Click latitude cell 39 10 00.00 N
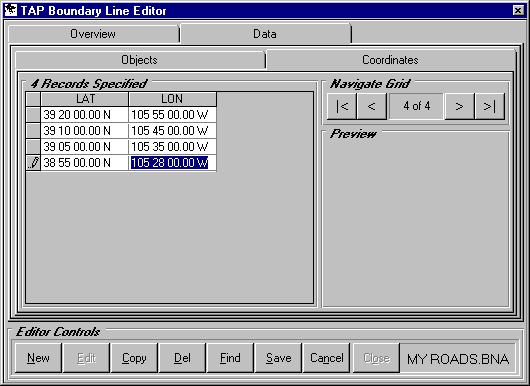Screen dimensions: 530x386 (x=85, y=130)
